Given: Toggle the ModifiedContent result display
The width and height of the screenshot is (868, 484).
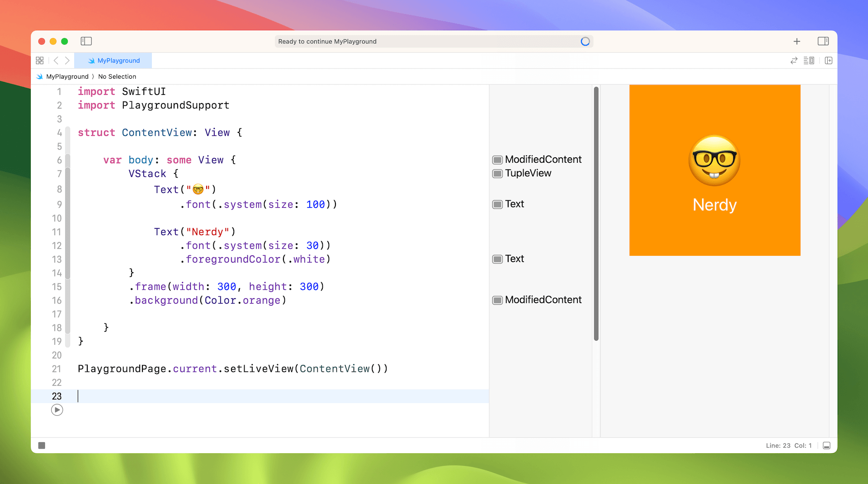Looking at the screenshot, I should [x=497, y=160].
